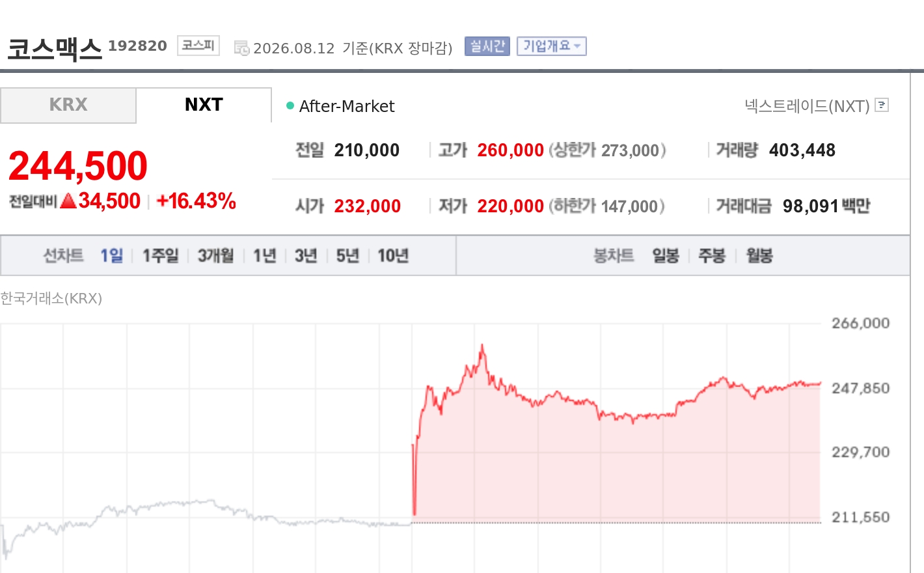Open the 주봉 weekly candle chart
Screen dimensions: 924x573
712,255
